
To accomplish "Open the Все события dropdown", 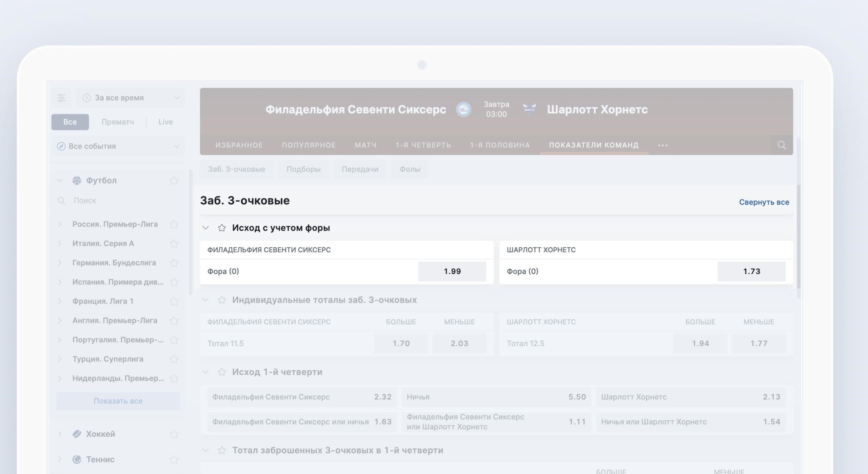I will click(x=118, y=146).
